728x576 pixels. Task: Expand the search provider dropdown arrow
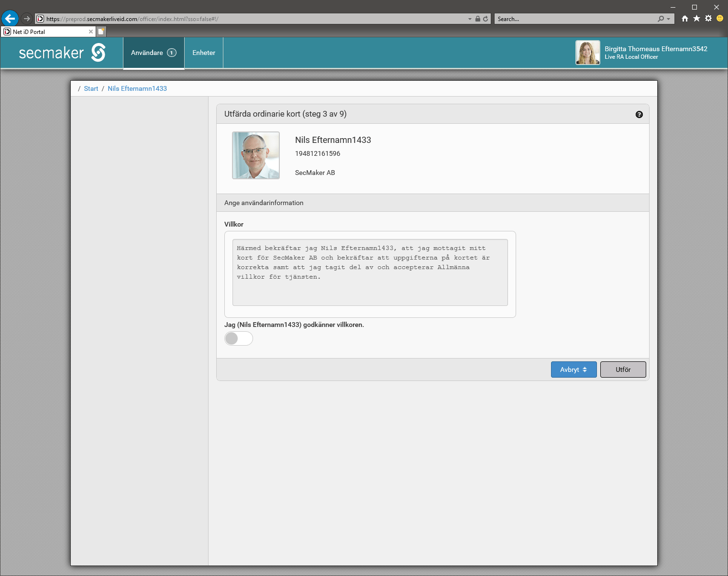pyautogui.click(x=668, y=19)
